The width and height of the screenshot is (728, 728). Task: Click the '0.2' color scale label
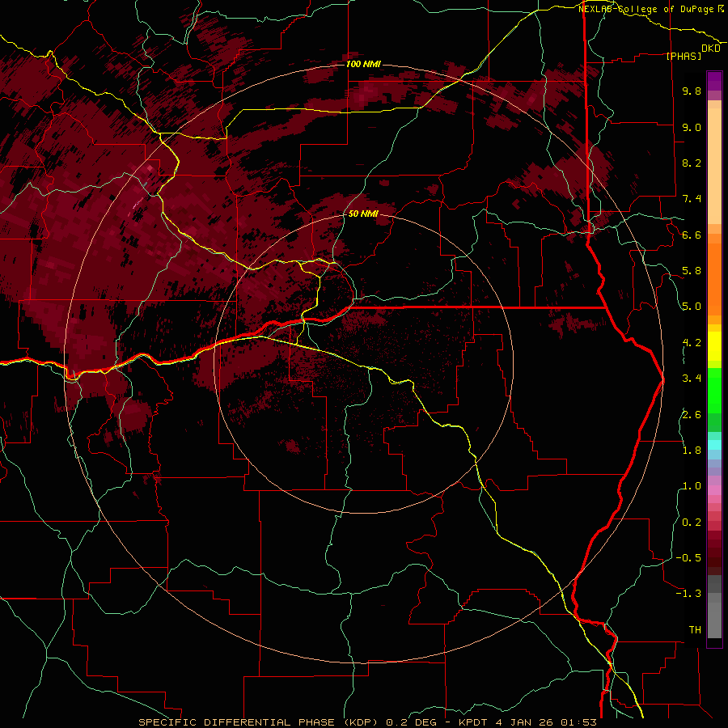pyautogui.click(x=692, y=523)
